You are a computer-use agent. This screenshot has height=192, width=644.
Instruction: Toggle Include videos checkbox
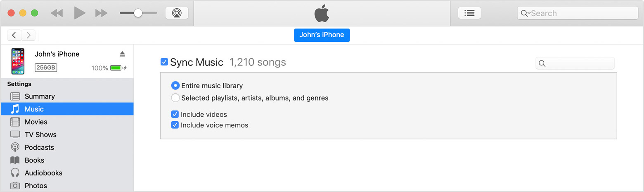(x=175, y=114)
